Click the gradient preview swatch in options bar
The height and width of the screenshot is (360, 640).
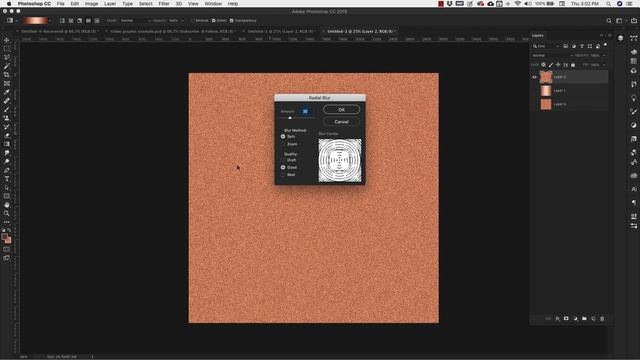[35, 20]
